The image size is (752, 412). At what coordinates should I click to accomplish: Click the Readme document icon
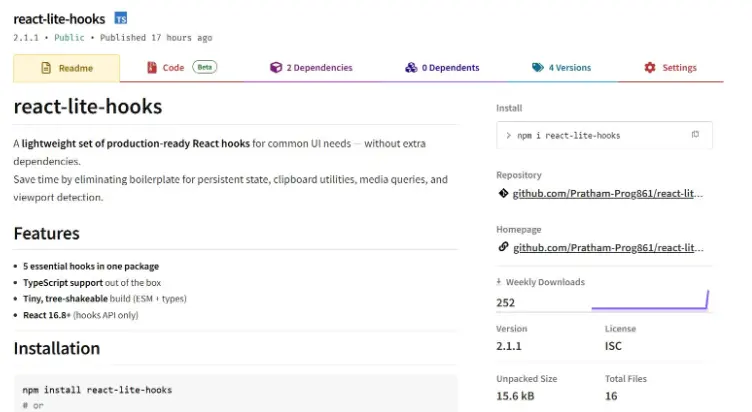point(46,68)
